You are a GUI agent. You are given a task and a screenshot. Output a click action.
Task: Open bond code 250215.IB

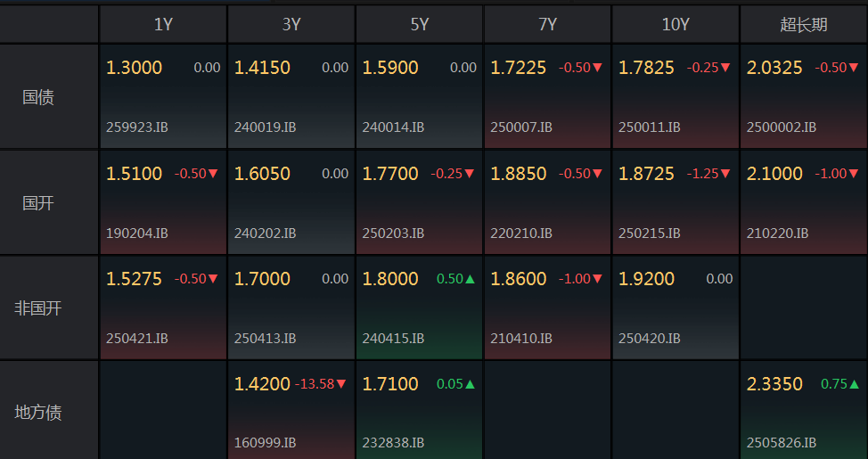(649, 234)
